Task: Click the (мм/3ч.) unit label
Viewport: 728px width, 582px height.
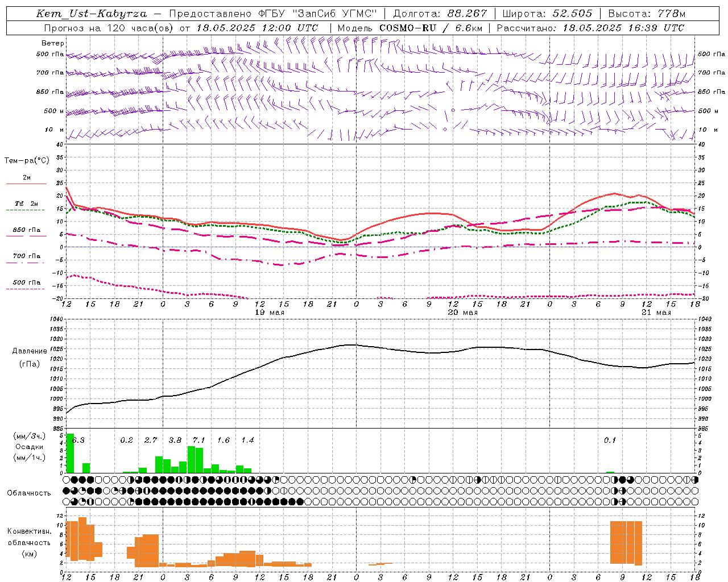Action: [x=29, y=436]
